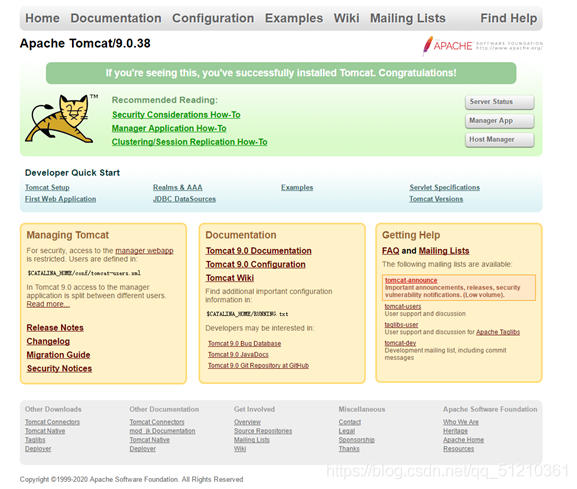Viewport: 577px width, 489px height.
Task: Open Tomcat Wiki link
Action: [230, 278]
